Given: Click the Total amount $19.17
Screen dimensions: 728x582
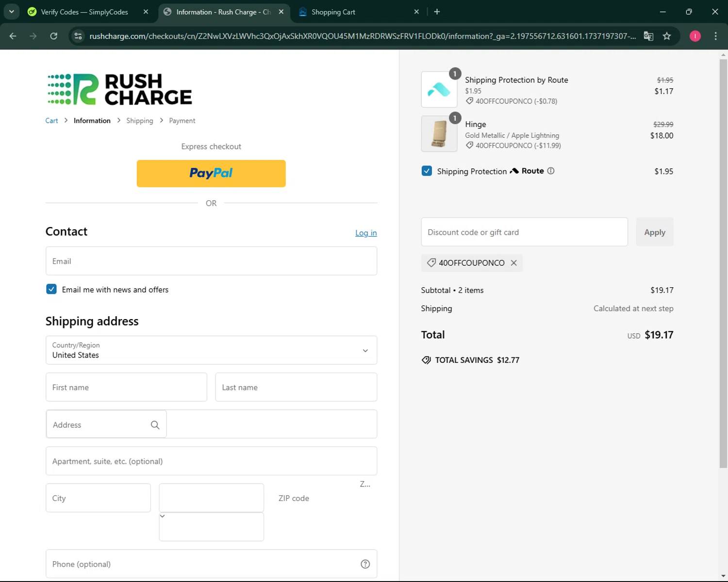Looking at the screenshot, I should pyautogui.click(x=659, y=335).
